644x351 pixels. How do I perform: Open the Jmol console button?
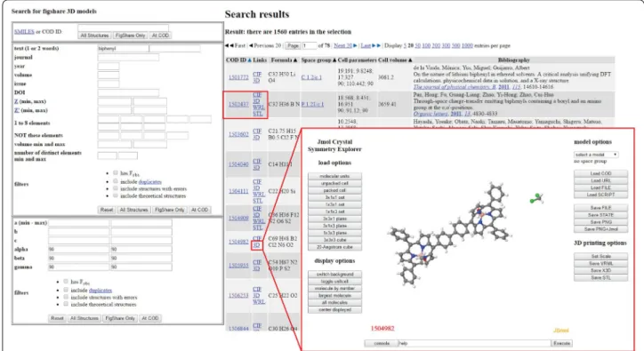(x=381, y=343)
